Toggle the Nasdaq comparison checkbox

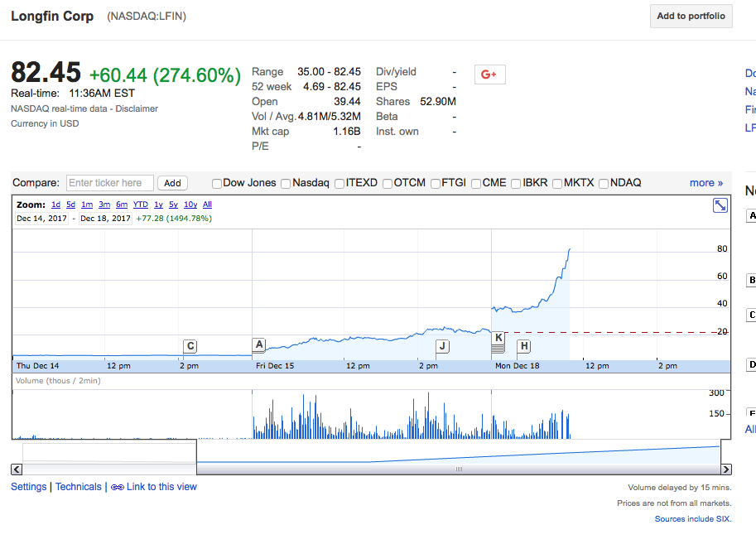tap(286, 184)
